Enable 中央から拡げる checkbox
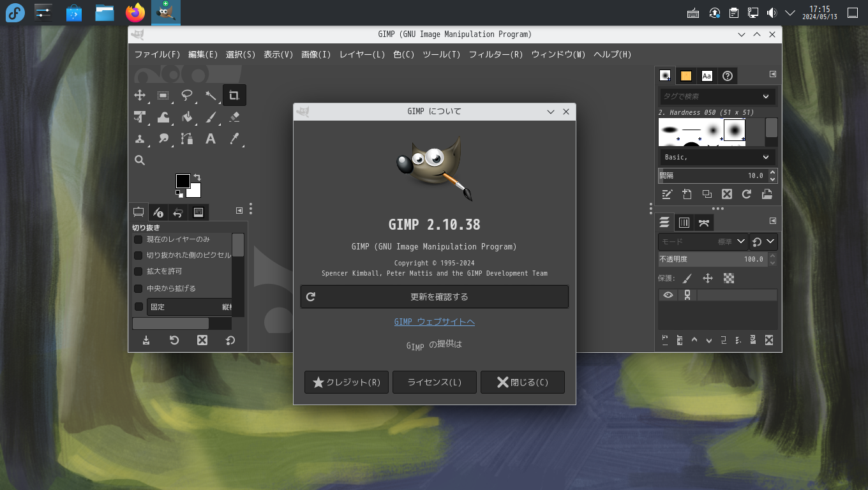The height and width of the screenshot is (490, 868). 138,288
